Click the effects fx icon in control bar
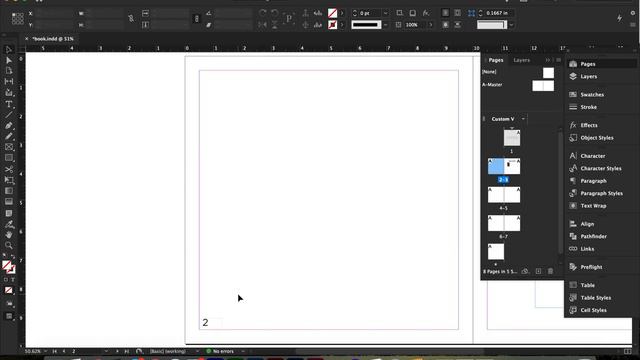The image size is (640, 360). click(x=426, y=13)
